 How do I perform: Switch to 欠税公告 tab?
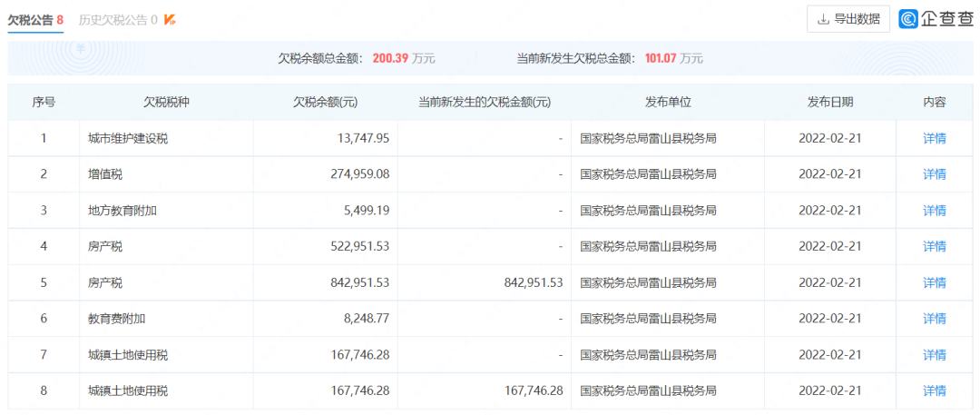(35, 20)
